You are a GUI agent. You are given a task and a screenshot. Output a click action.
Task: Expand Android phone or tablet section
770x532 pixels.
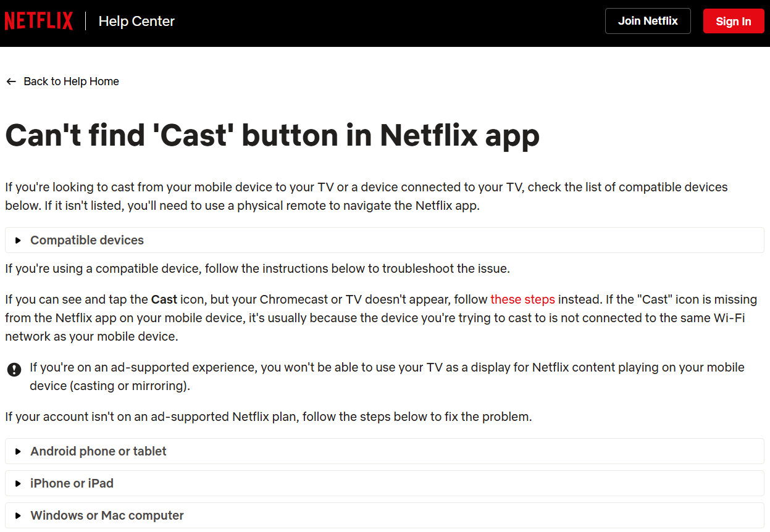pyautogui.click(x=385, y=451)
